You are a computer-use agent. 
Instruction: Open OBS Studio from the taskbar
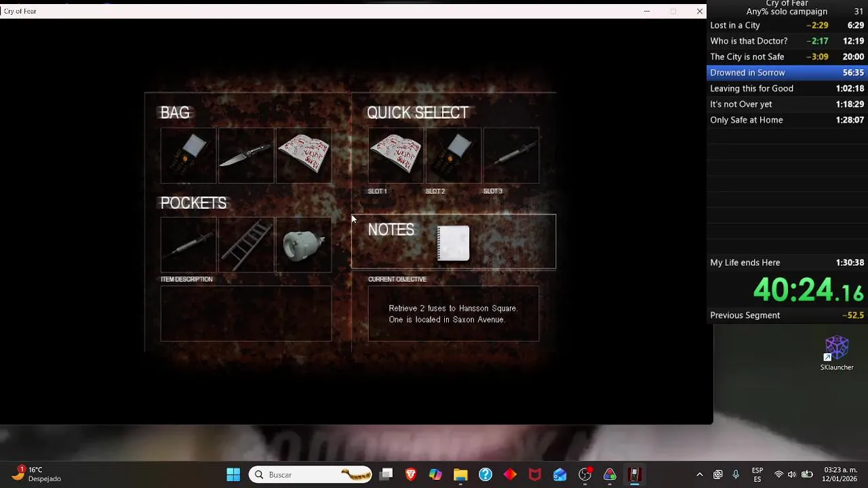tap(585, 474)
